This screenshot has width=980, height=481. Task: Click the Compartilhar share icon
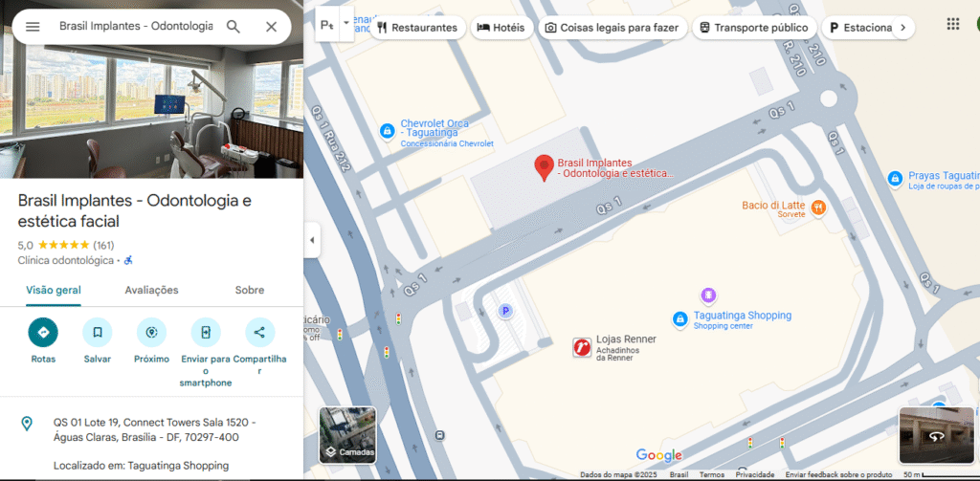pos(260,333)
